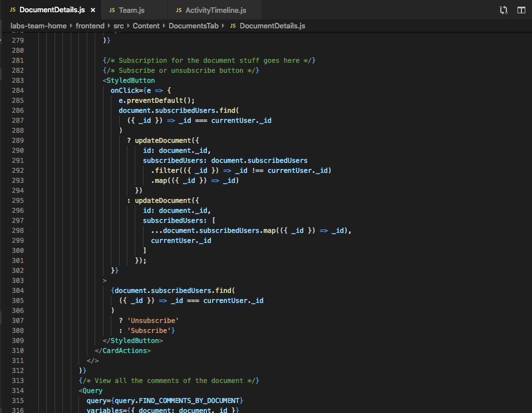Viewport: 532px width, 413px height.
Task: Click DocumentDetails.js in the breadcrumb
Action: 272,26
